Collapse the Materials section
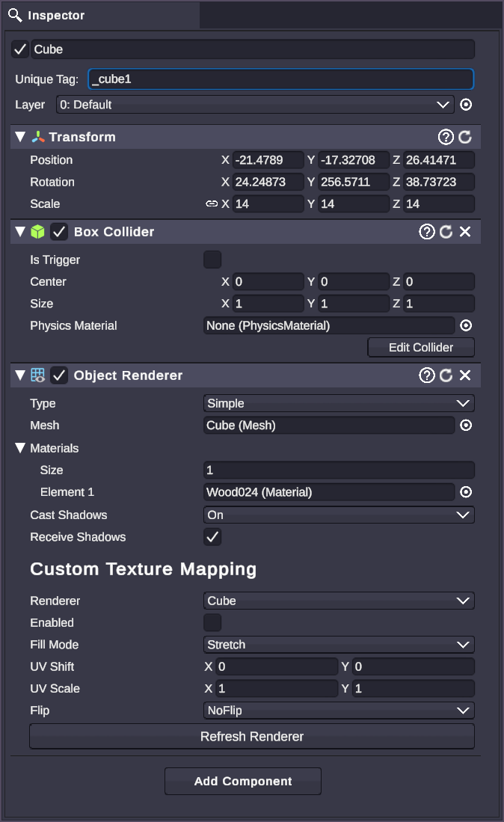This screenshot has width=504, height=822. (20, 448)
